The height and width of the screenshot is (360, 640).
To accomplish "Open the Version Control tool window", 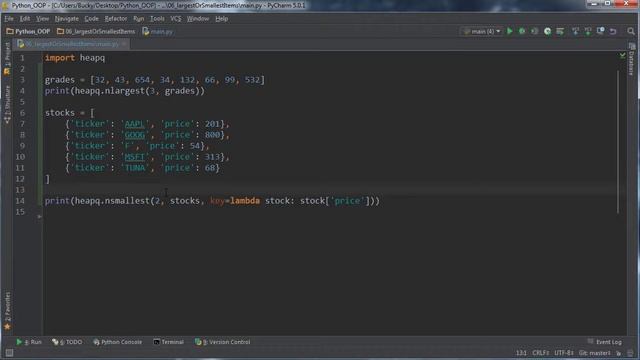I will [x=222, y=342].
